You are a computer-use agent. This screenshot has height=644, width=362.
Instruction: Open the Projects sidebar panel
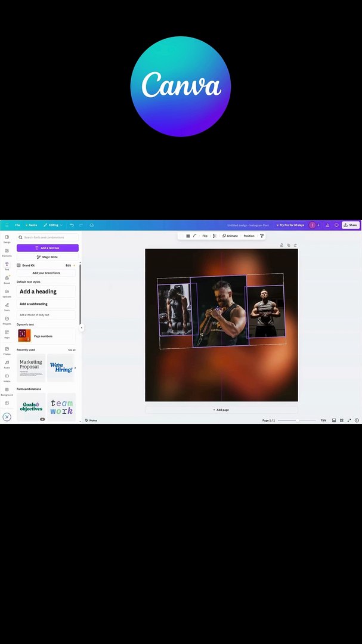point(7,320)
